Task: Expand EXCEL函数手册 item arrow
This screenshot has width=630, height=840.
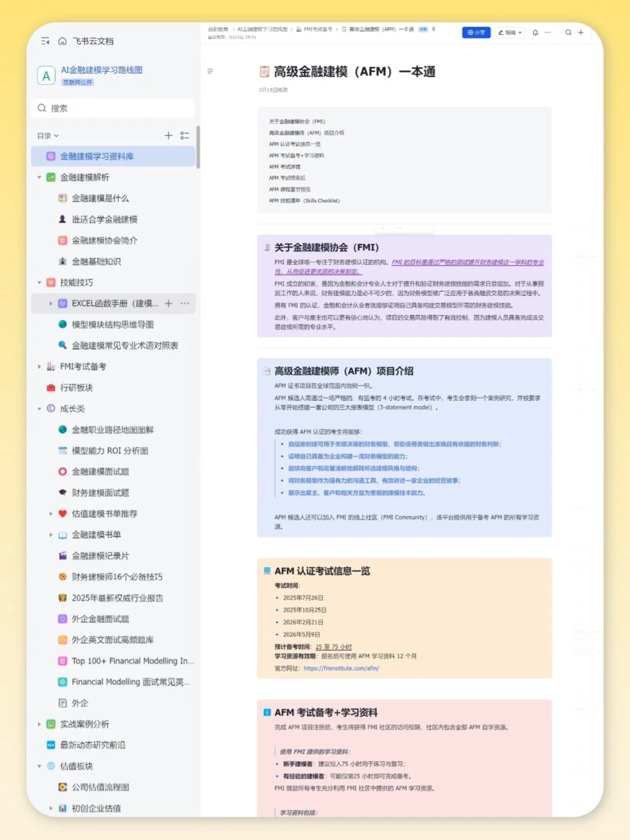Action: click(x=51, y=303)
